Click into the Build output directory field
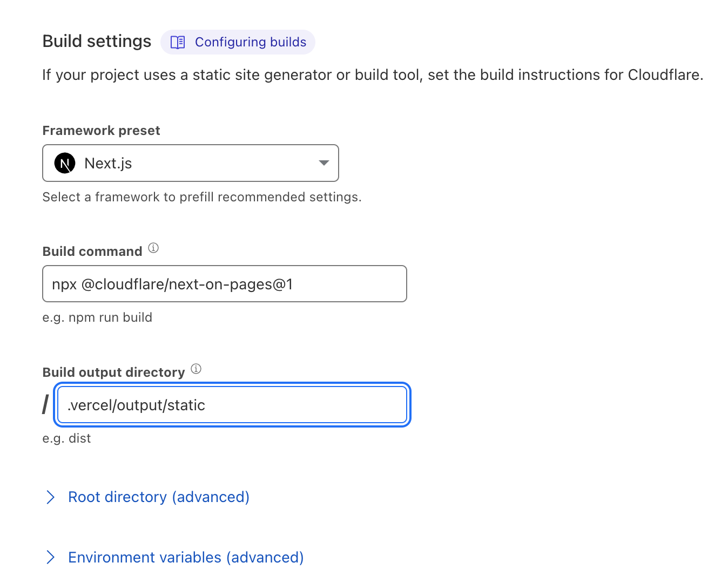 [x=232, y=405]
